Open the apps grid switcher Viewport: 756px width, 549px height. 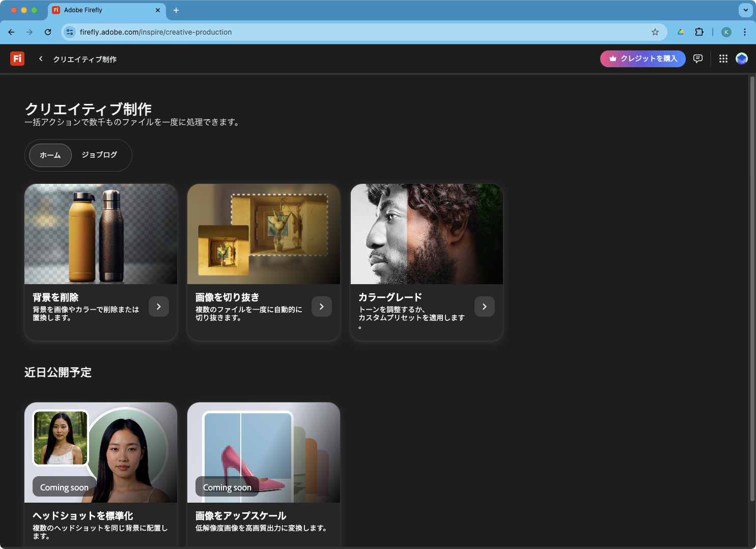tap(723, 59)
